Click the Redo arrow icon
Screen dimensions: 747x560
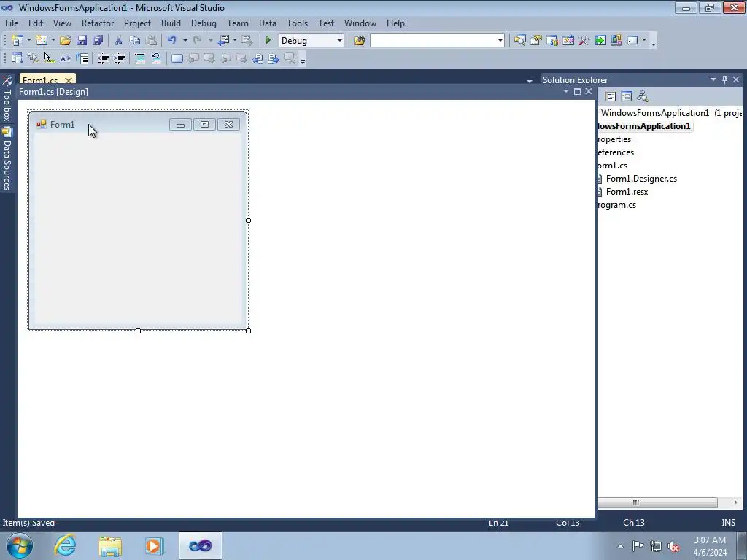click(197, 41)
